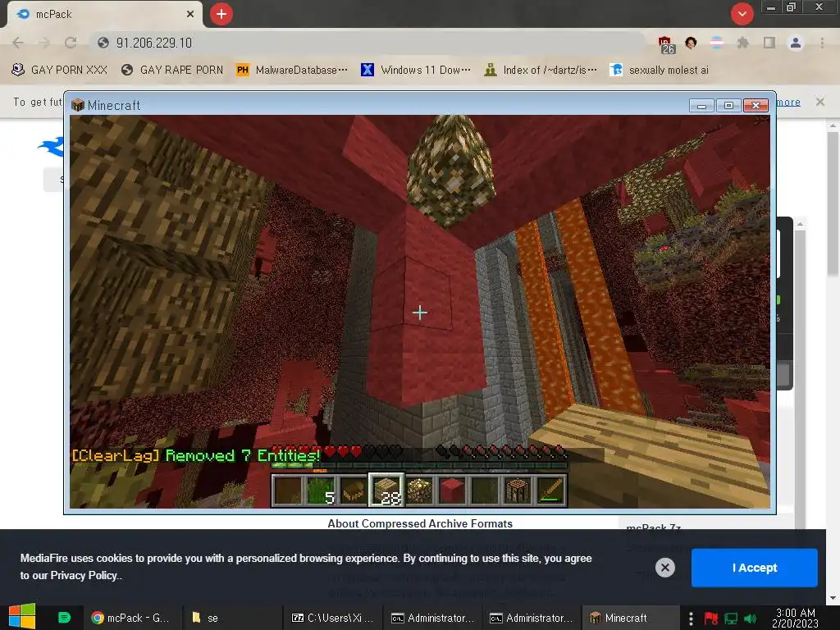Click the red flag tray icon
The image size is (840, 630).
click(x=711, y=619)
